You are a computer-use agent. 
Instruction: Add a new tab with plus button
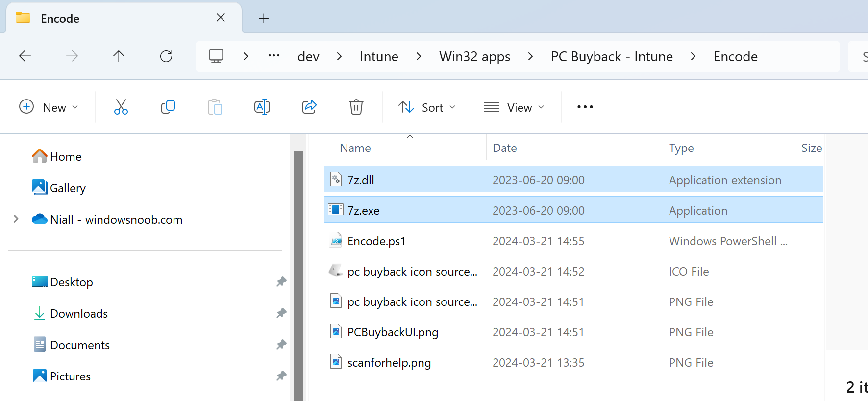[x=264, y=19]
